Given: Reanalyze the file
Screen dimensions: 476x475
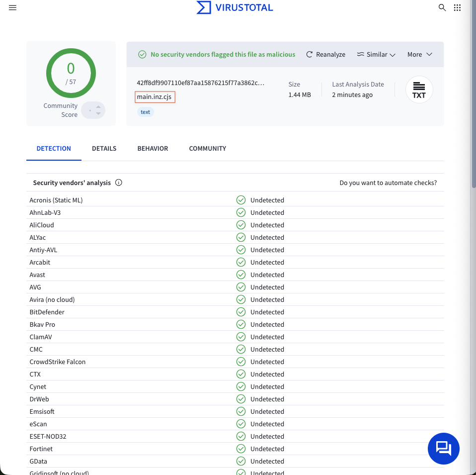Looking at the screenshot, I should click(x=326, y=54).
